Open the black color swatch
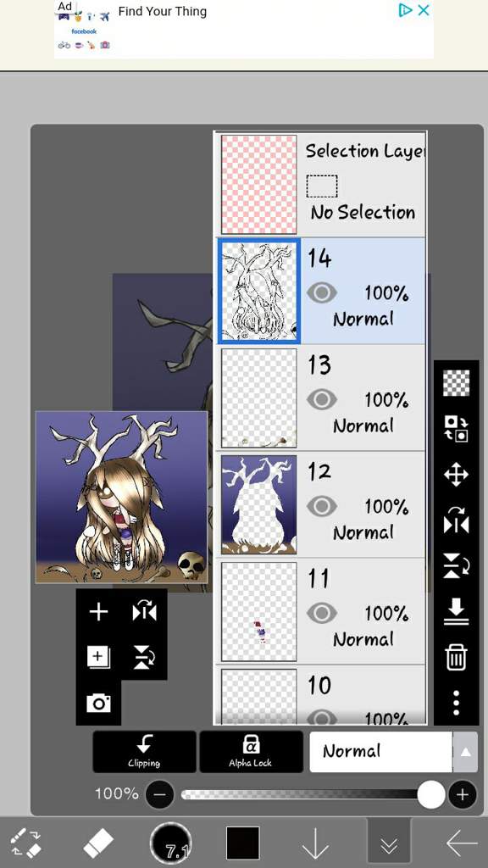The image size is (488, 868). [x=242, y=843]
